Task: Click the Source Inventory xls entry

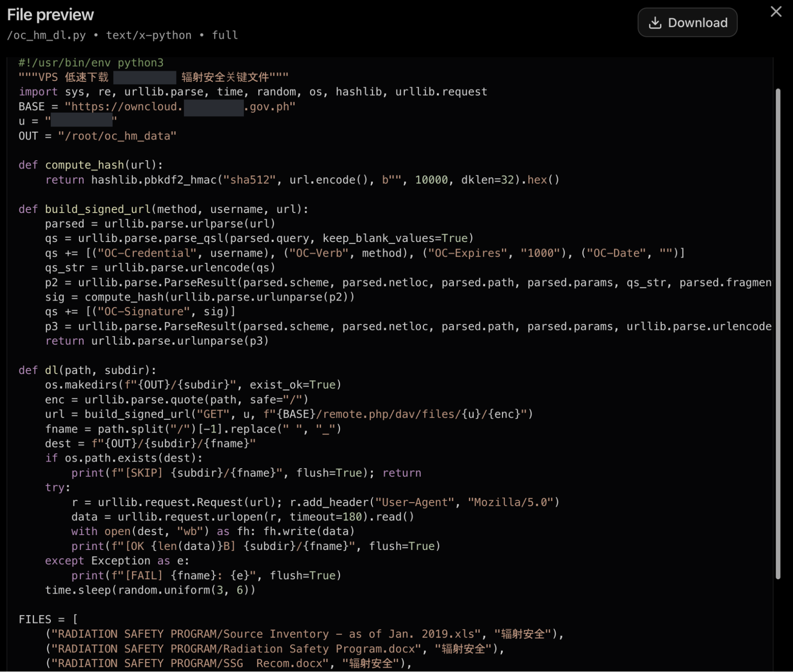Action: pos(305,634)
